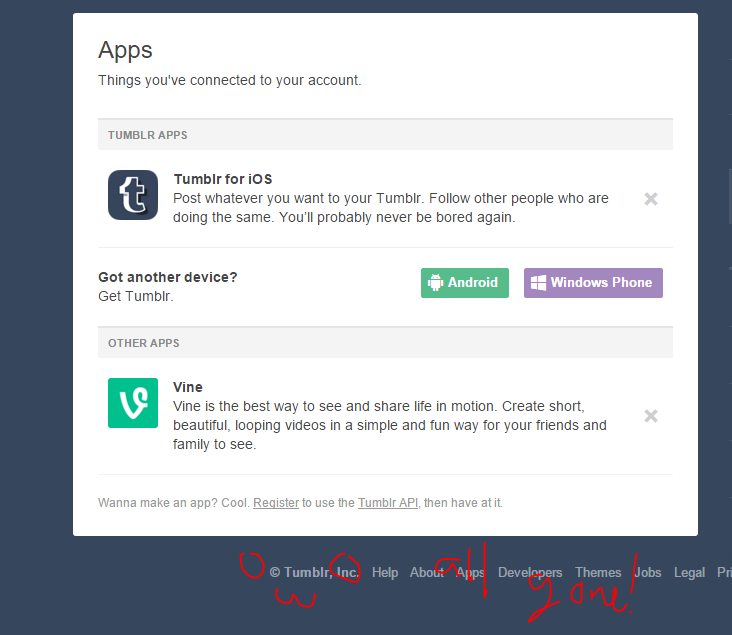Click the Tumblr for iOS app icon
732x635 pixels.
tap(133, 195)
